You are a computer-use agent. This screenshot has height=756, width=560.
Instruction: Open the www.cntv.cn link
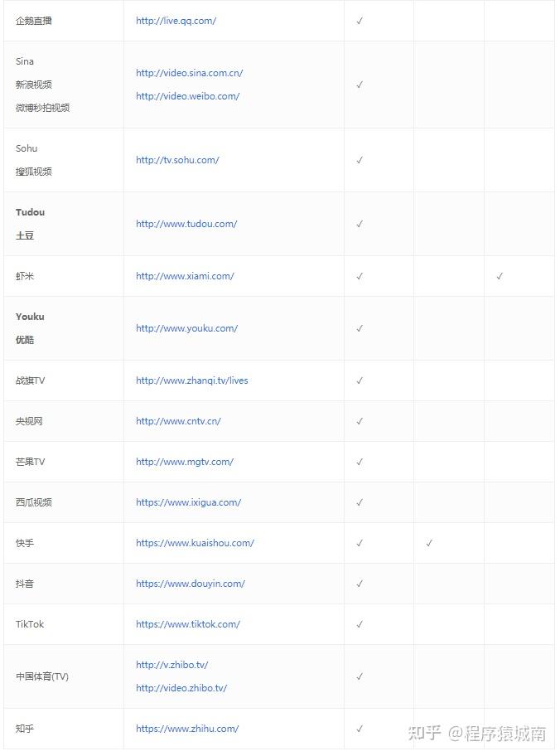pos(178,421)
